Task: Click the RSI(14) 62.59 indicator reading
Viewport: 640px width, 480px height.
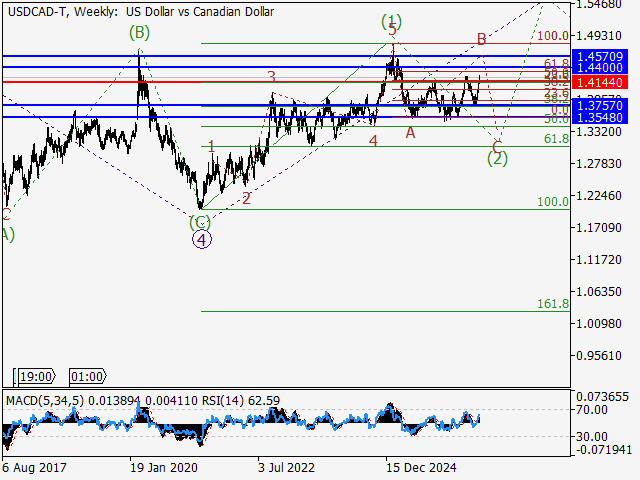Action: [241, 401]
